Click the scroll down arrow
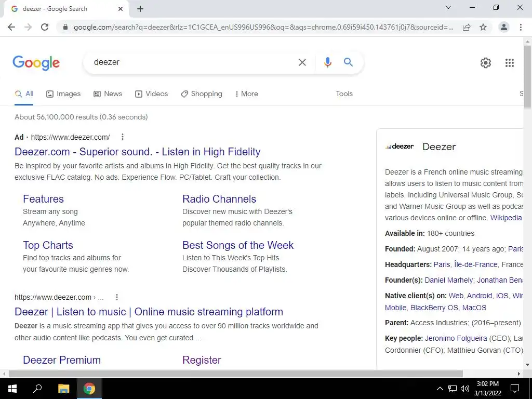Image resolution: width=532 pixels, height=399 pixels. click(x=527, y=365)
